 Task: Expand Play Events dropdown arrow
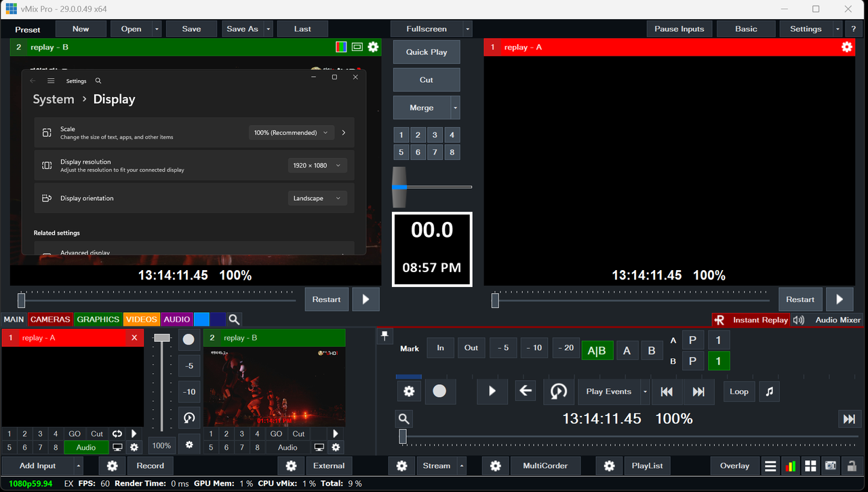point(645,392)
